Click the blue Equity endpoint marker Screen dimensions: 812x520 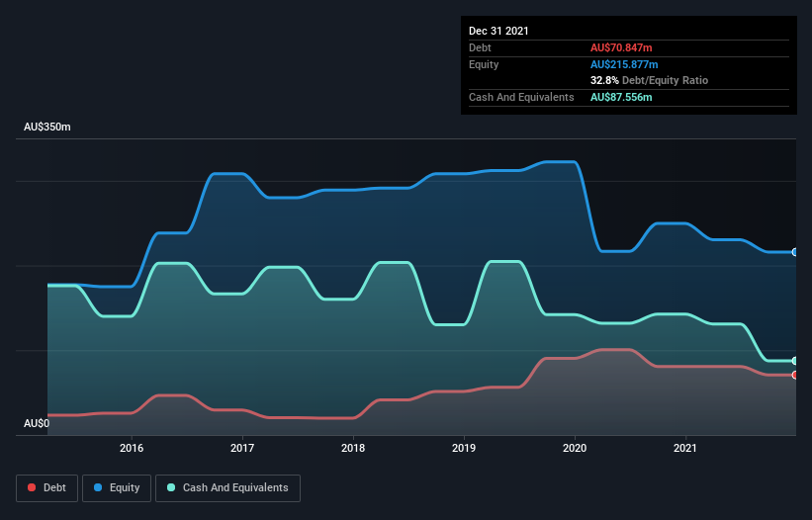point(795,252)
